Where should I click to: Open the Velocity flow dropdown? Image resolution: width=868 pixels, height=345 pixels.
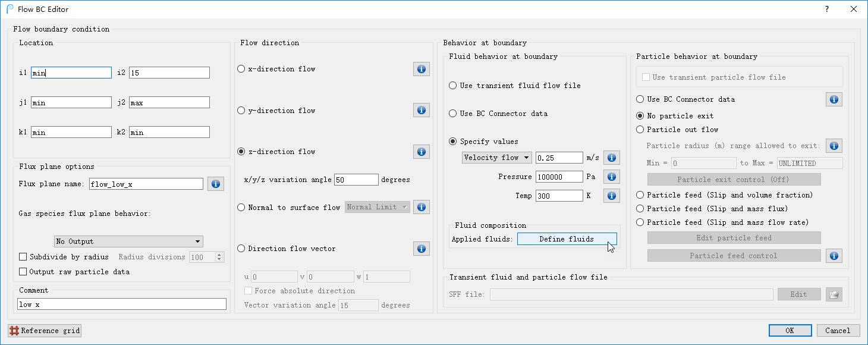point(497,158)
